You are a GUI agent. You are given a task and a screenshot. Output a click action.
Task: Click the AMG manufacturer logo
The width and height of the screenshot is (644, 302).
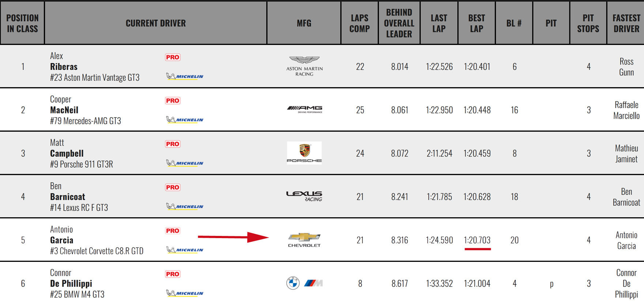[304, 109]
